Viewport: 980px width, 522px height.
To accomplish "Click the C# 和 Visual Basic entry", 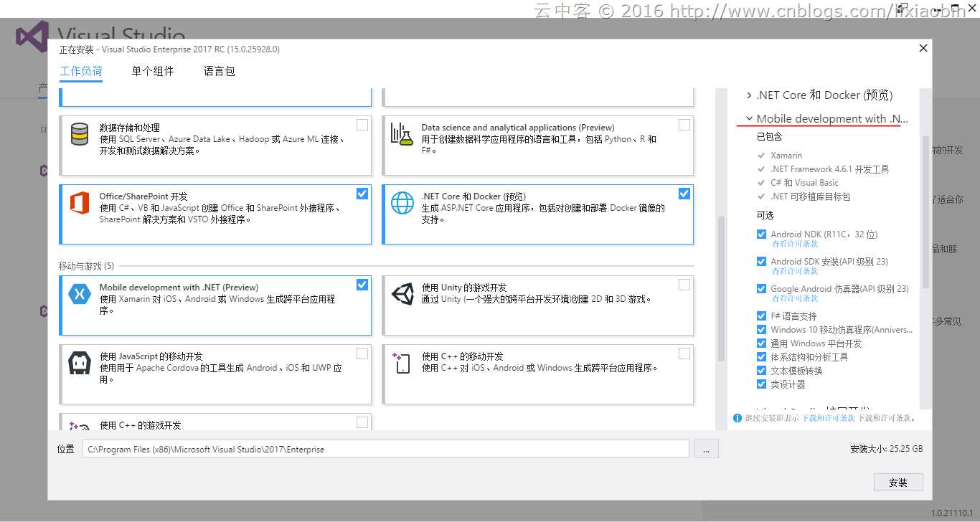I will (x=804, y=183).
